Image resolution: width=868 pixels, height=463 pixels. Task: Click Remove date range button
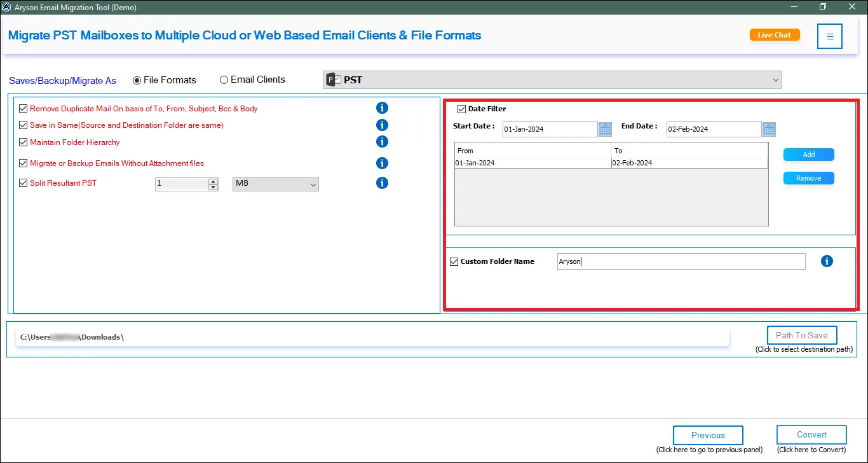(x=809, y=178)
